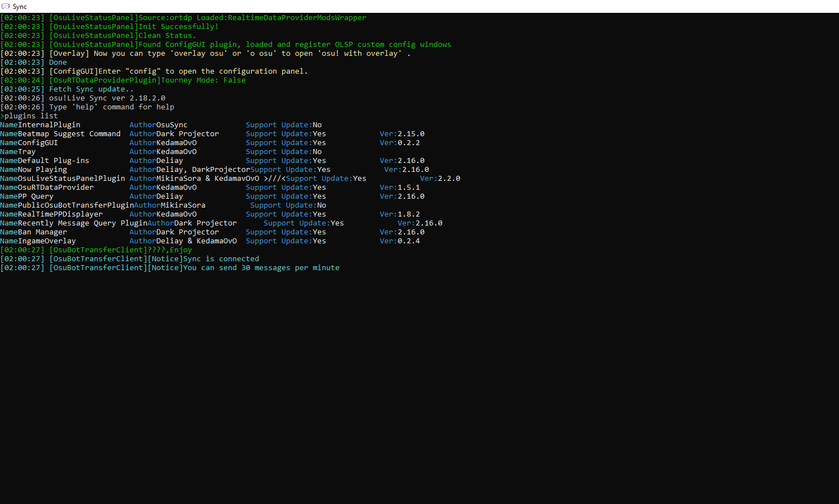Click 'Deliay, DarkProjector' author text
Viewport: 839px width, 504px height.
[x=203, y=170]
